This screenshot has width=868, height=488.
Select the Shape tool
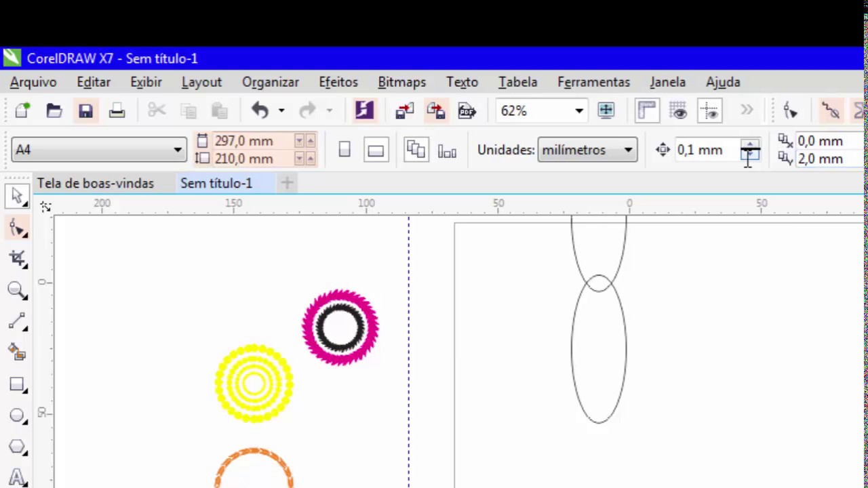(x=17, y=228)
